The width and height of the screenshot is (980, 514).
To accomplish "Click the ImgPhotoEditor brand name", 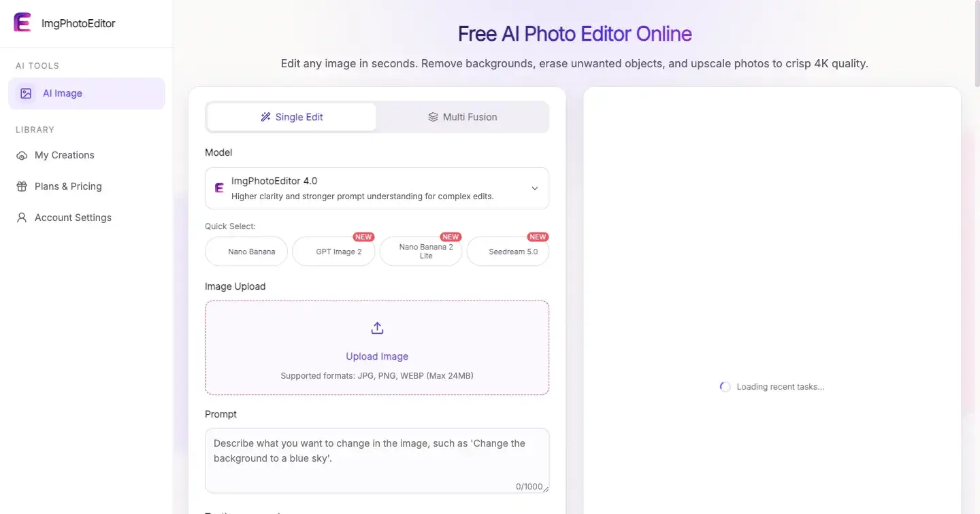I will click(78, 23).
